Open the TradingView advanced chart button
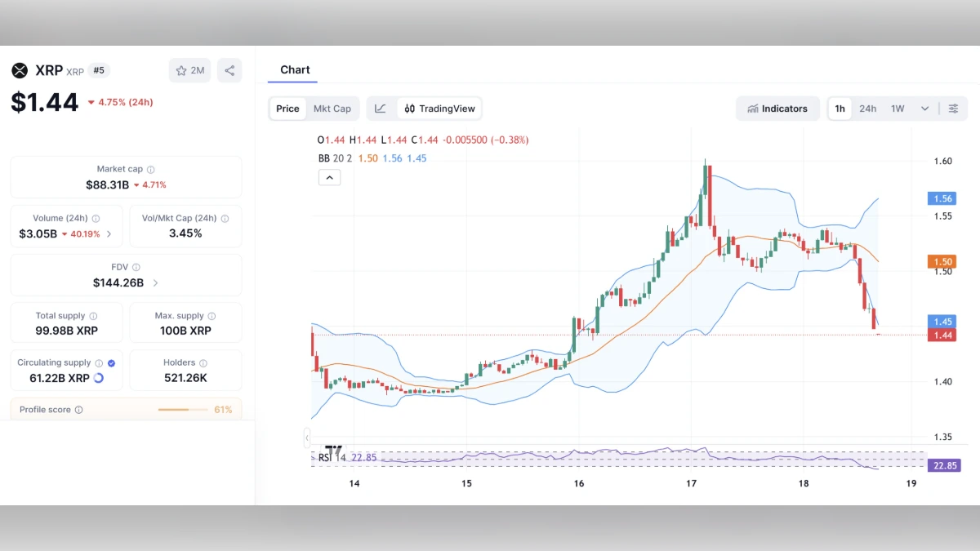The height and width of the screenshot is (551, 980). pos(441,108)
